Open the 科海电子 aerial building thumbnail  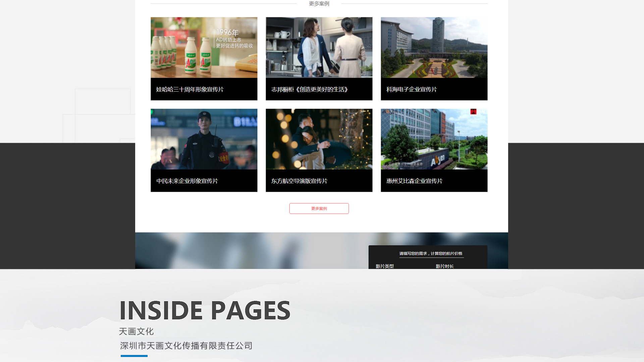[x=434, y=47]
